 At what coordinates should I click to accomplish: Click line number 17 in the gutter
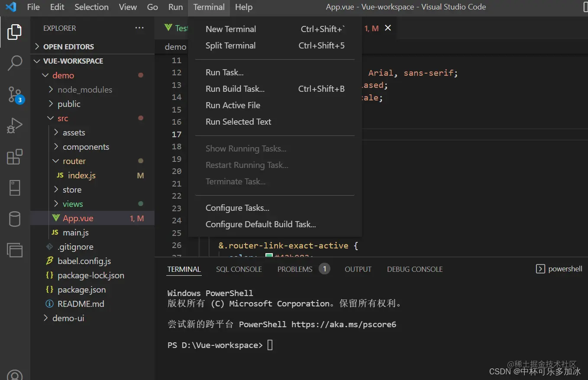tap(177, 134)
